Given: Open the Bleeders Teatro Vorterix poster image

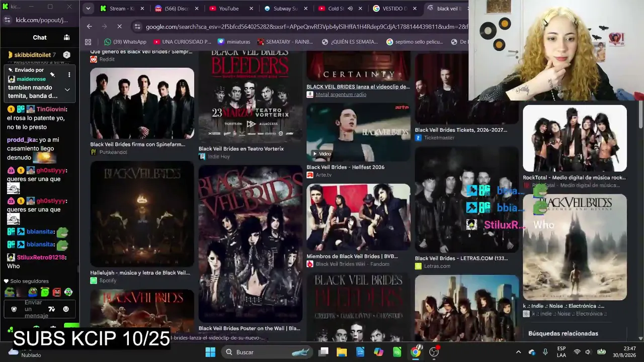Looking at the screenshot, I should click(x=251, y=96).
